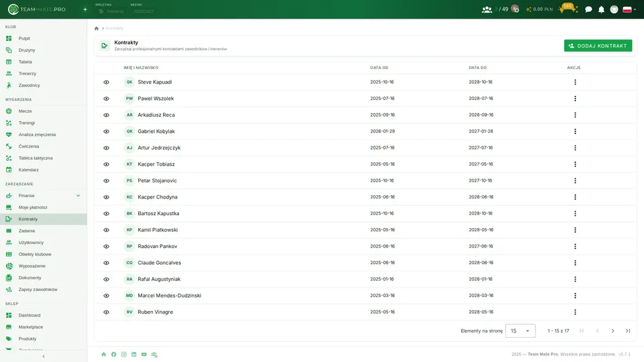Click the name Radovan Pankov
The width and height of the screenshot is (644, 362).
[x=157, y=246]
